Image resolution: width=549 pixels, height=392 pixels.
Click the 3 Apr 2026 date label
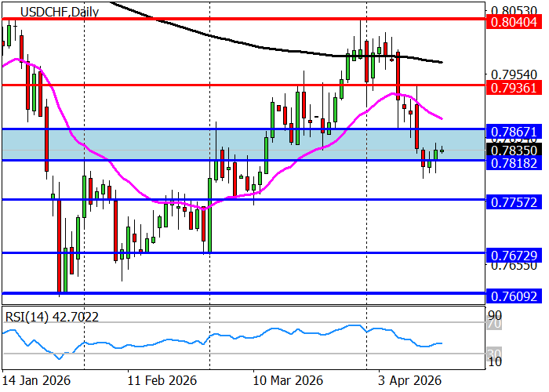point(410,379)
